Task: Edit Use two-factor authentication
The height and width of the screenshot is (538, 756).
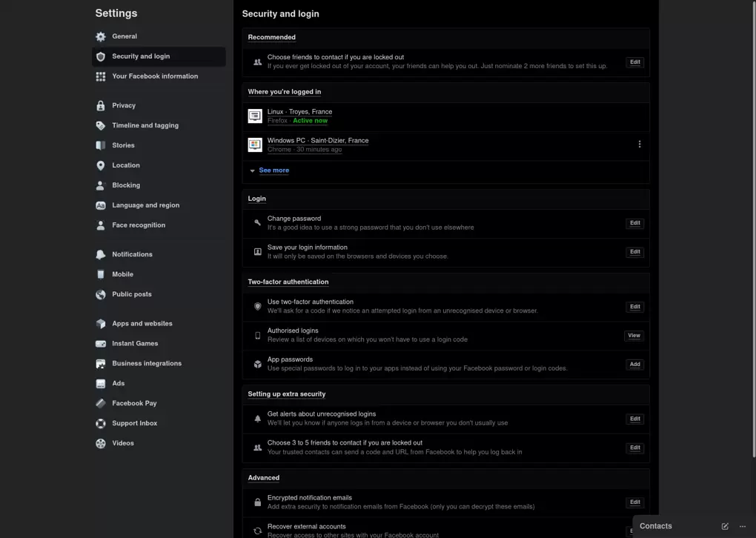Action: (635, 307)
